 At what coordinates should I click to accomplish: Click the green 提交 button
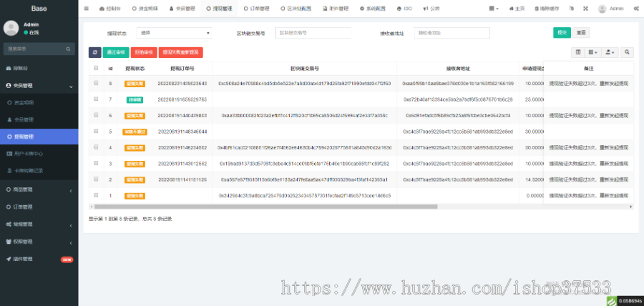pyautogui.click(x=562, y=32)
